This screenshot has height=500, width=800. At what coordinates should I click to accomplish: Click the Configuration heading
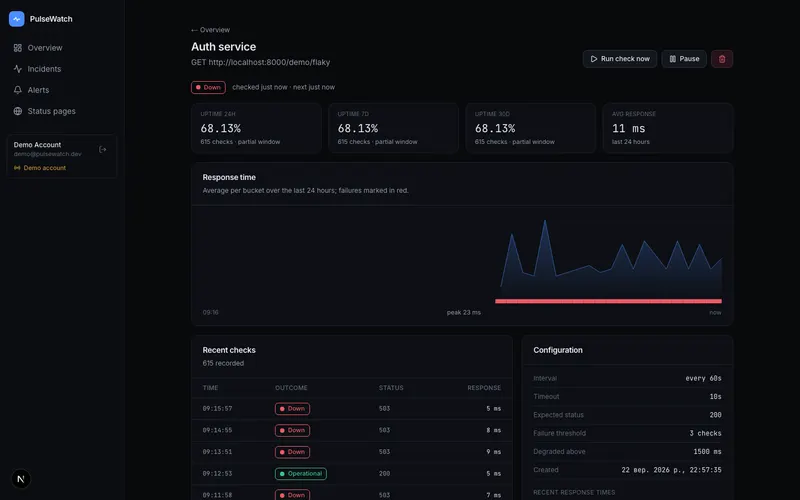(558, 350)
